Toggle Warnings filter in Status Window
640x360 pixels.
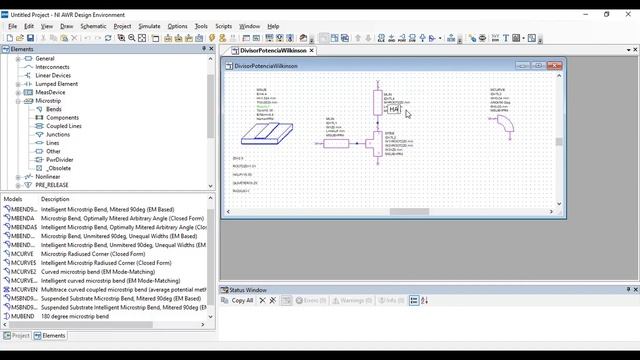[x=352, y=300]
